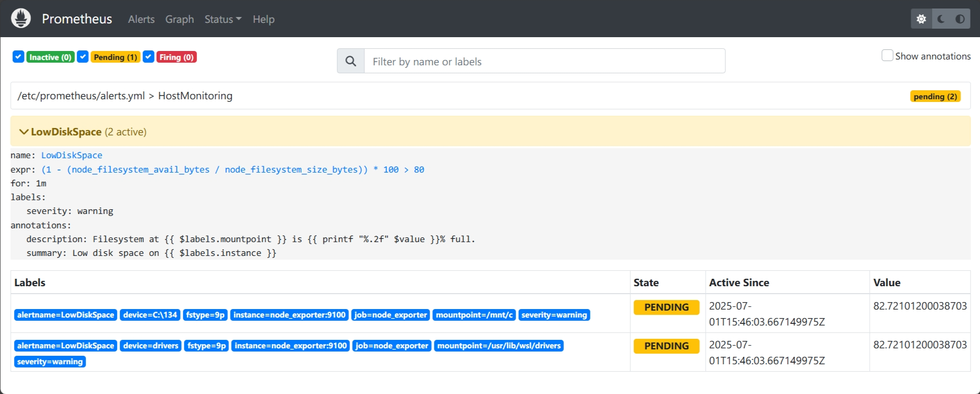
Task: Select the auto contrast theme icon
Action: [x=960, y=19]
